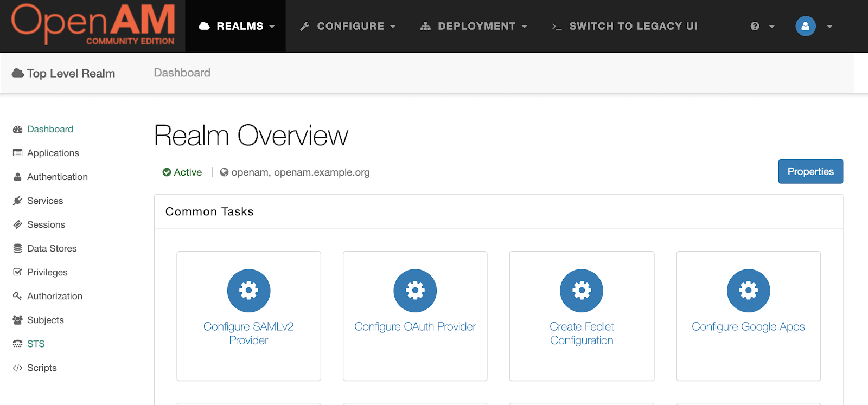Viewport: 868px width, 405px height.
Task: Click the Authorization key icon in sidebar
Action: pos(17,296)
